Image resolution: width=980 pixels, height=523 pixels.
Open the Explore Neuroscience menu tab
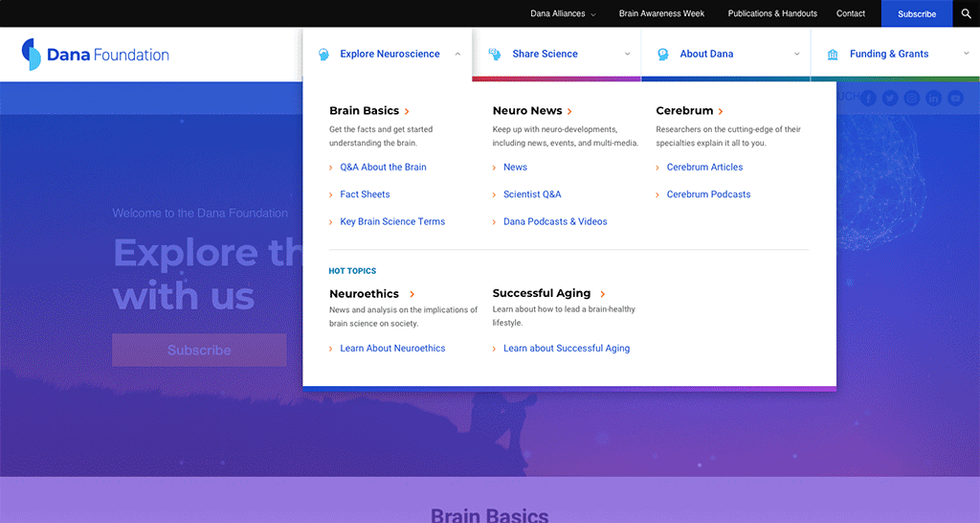388,55
